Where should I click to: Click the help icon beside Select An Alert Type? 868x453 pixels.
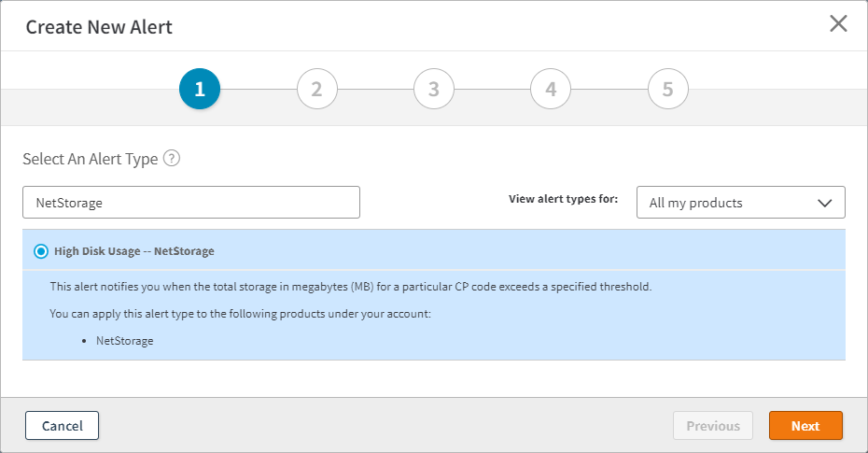tap(171, 159)
